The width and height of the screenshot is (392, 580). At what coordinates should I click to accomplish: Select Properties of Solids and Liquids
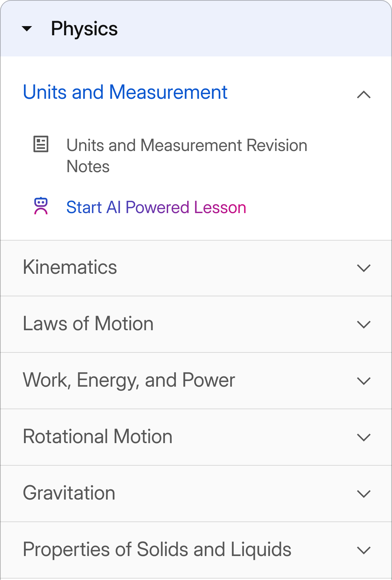(x=157, y=550)
